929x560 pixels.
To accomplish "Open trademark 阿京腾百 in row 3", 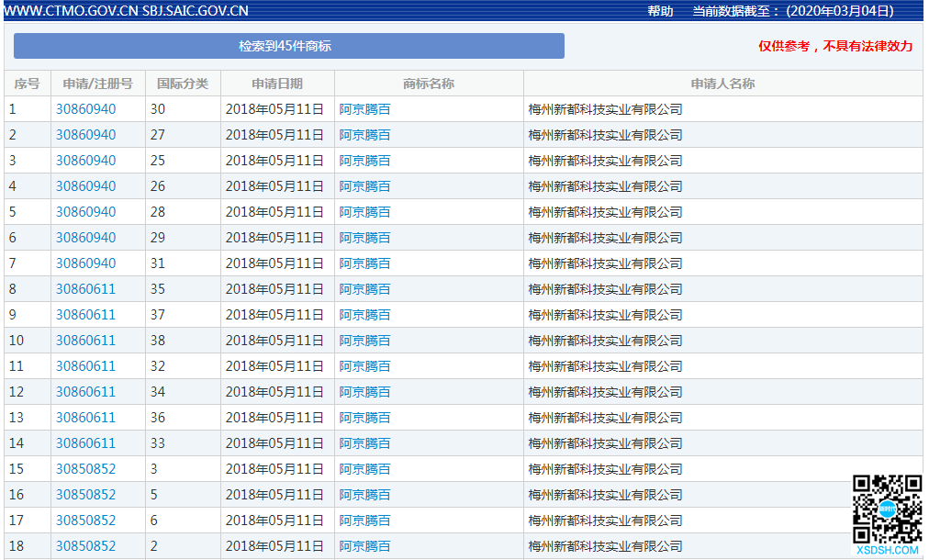I will (365, 161).
